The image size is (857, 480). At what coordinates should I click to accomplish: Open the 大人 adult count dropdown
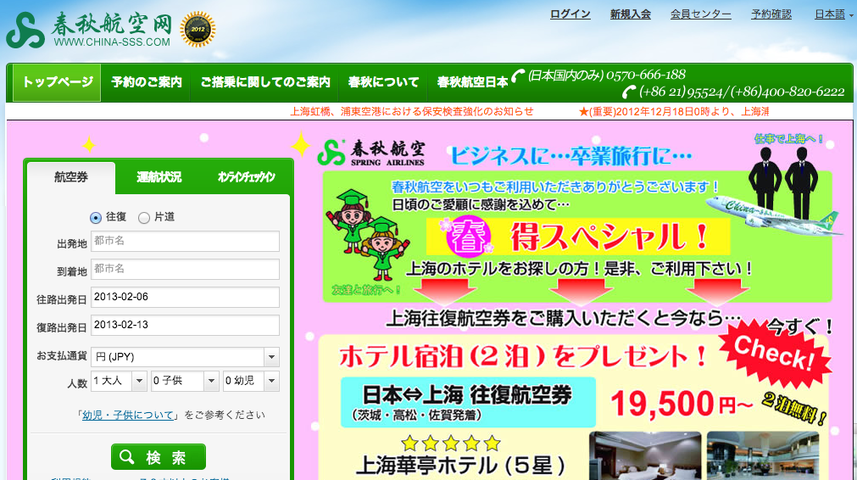tap(119, 381)
